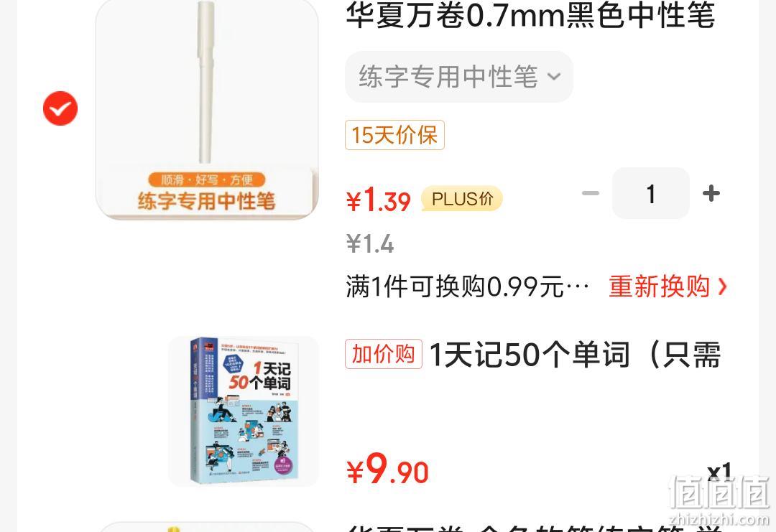Image resolution: width=776 pixels, height=532 pixels.
Task: Open the 1天记50个单词 book thumbnail
Action: [244, 411]
